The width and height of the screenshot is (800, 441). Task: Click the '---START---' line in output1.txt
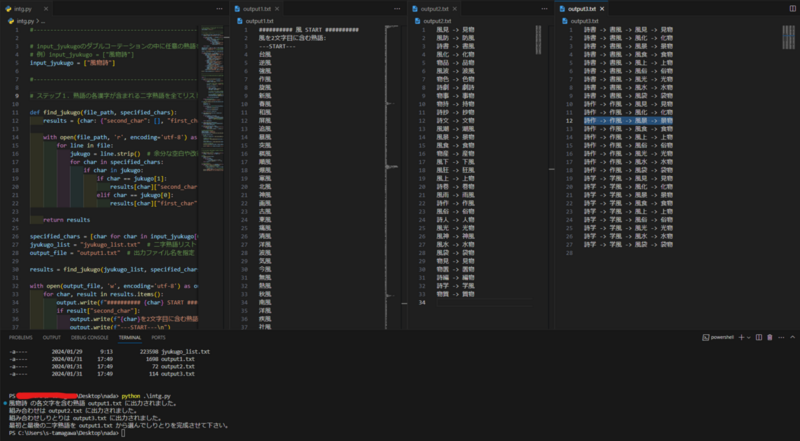coord(277,46)
